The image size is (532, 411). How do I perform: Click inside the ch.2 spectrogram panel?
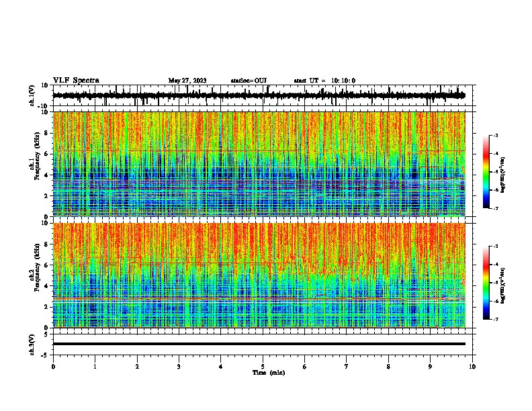click(x=259, y=275)
